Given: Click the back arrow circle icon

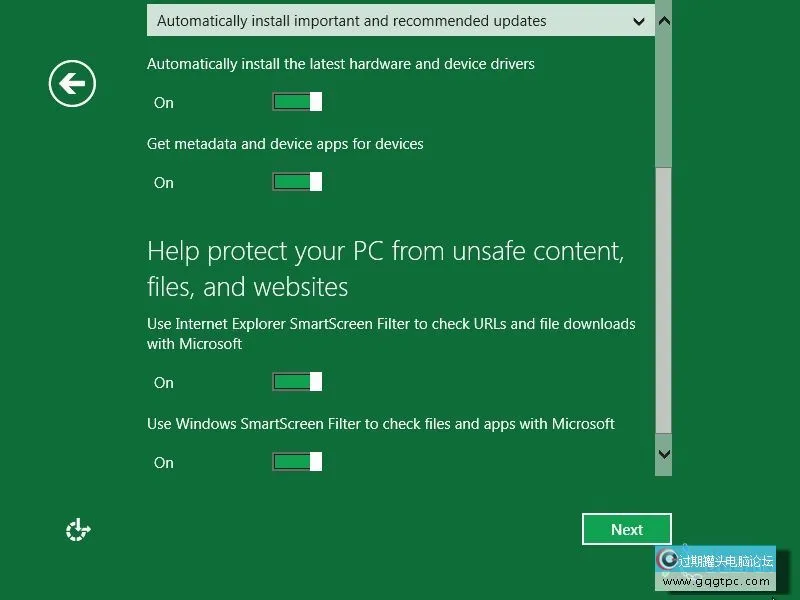Looking at the screenshot, I should (72, 83).
